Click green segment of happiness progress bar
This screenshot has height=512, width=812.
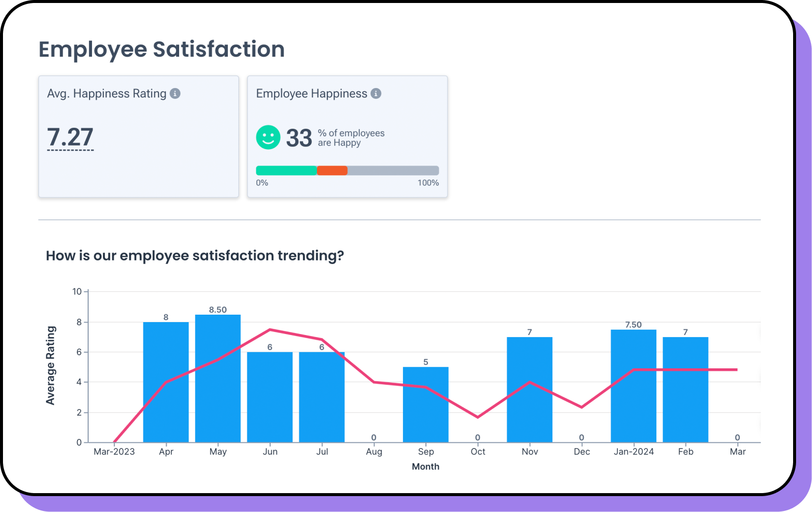[x=286, y=171]
